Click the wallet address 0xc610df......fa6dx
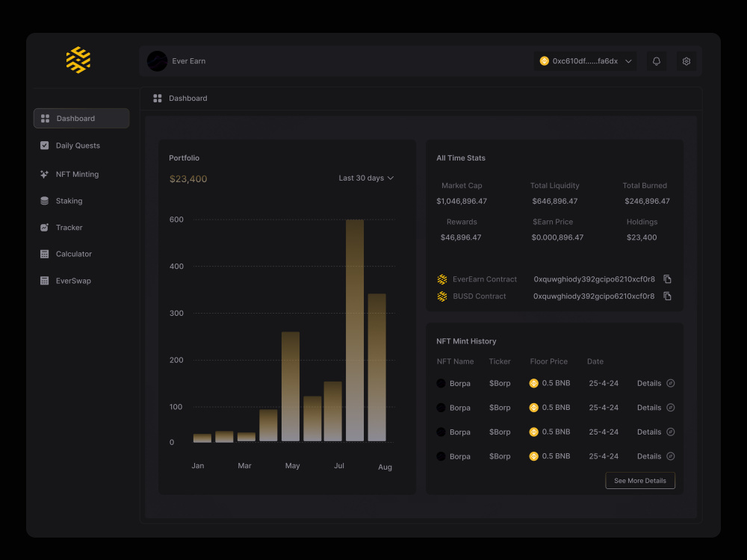Viewport: 747px width, 560px height. pos(585,61)
